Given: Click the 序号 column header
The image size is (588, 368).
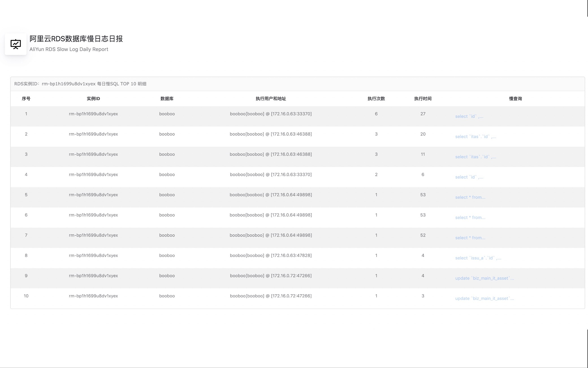Looking at the screenshot, I should pos(26,99).
